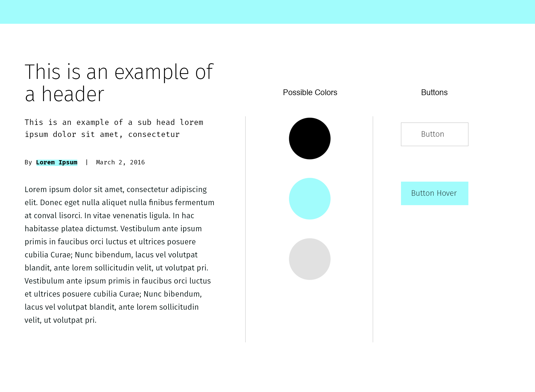
Task: Select the cyan color circle
Action: (x=310, y=199)
